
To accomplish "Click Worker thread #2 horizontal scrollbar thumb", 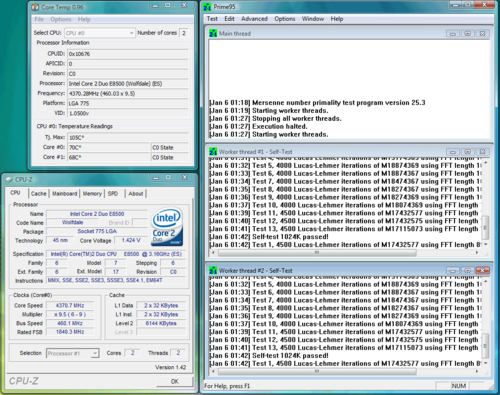I will [317, 371].
